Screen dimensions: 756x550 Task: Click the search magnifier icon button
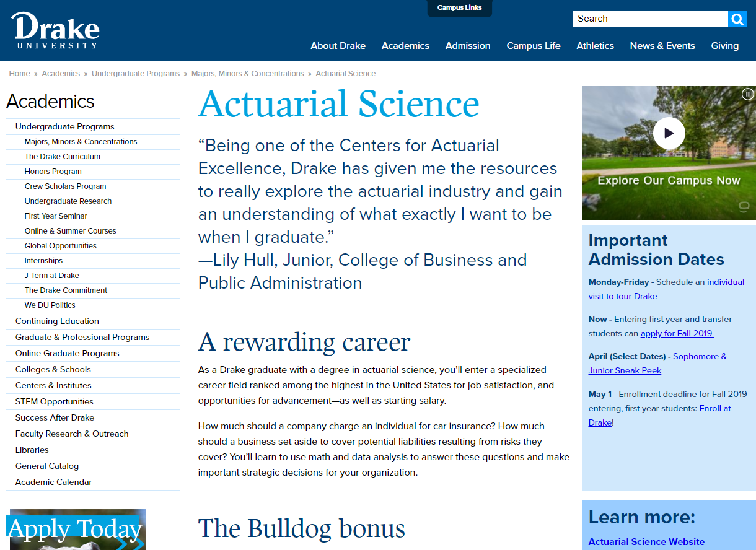click(x=737, y=19)
